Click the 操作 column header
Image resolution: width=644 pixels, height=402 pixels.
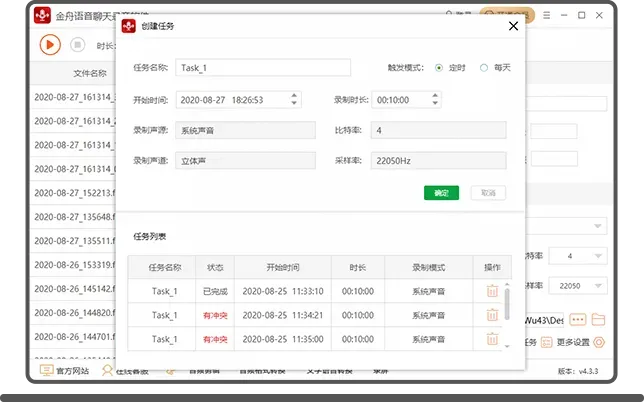[492, 267]
